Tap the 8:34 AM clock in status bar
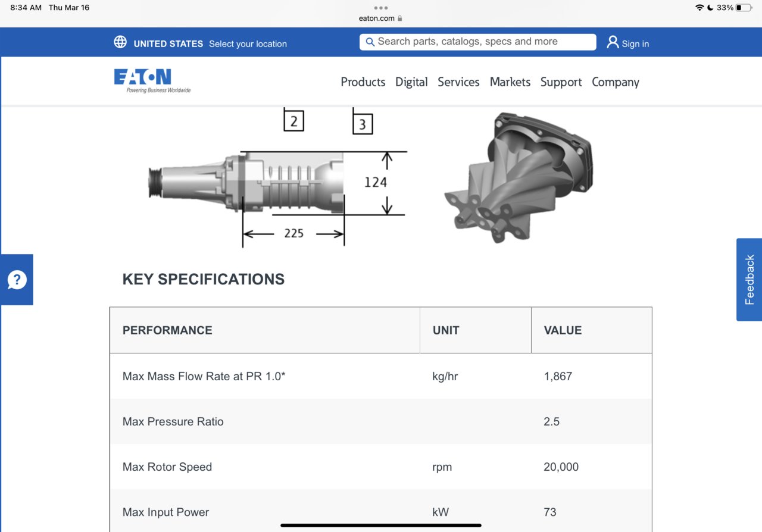 coord(26,8)
